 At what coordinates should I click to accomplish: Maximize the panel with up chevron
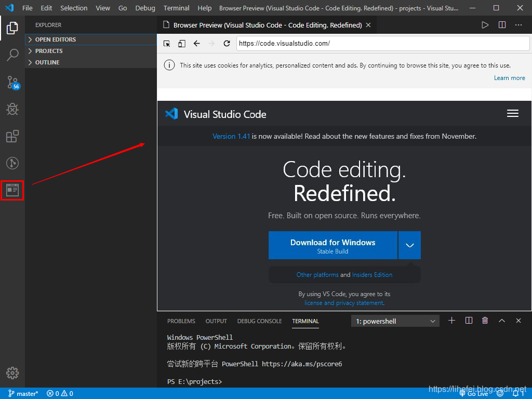pos(502,321)
